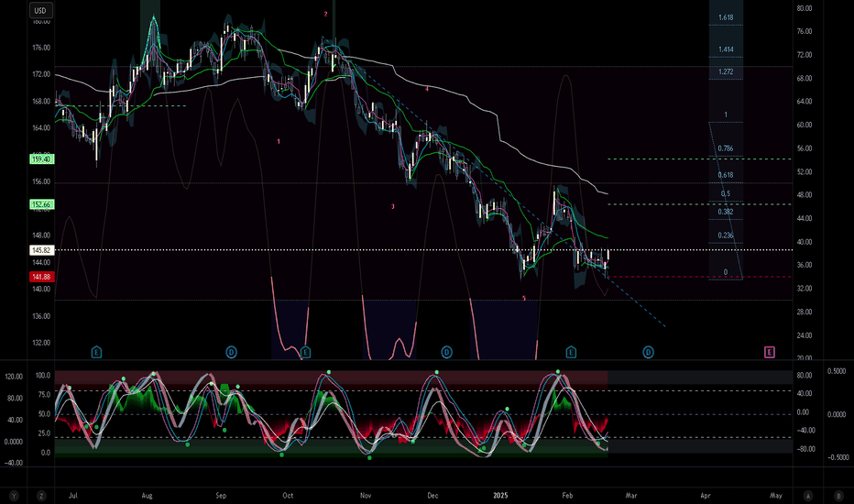The image size is (854, 504).
Task: Click 136.00 on the left price scale
Action: coord(41,316)
